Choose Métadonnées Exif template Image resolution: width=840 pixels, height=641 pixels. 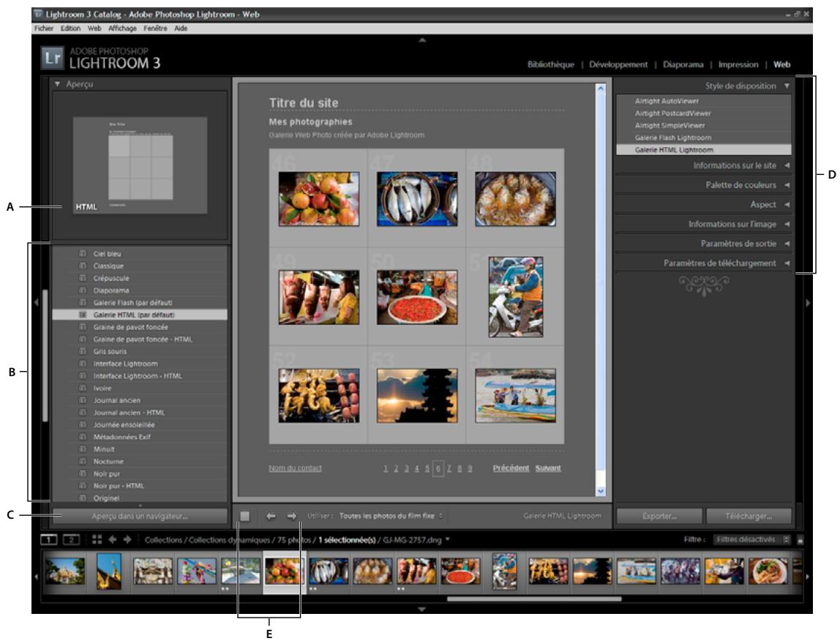click(140, 437)
